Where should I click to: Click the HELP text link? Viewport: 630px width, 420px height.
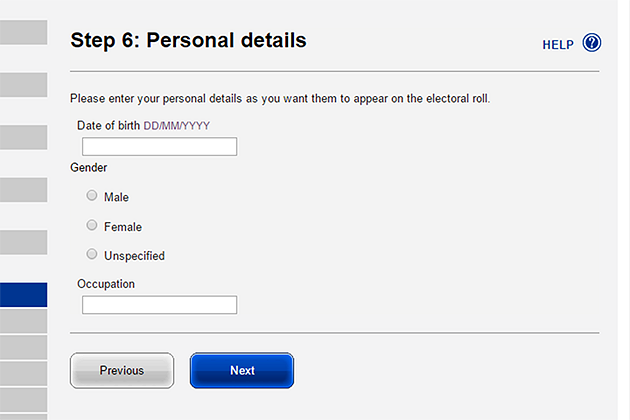click(x=558, y=45)
